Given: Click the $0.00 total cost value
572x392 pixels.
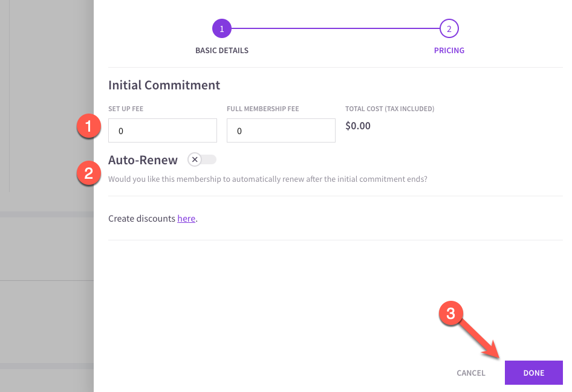Looking at the screenshot, I should pos(358,126).
